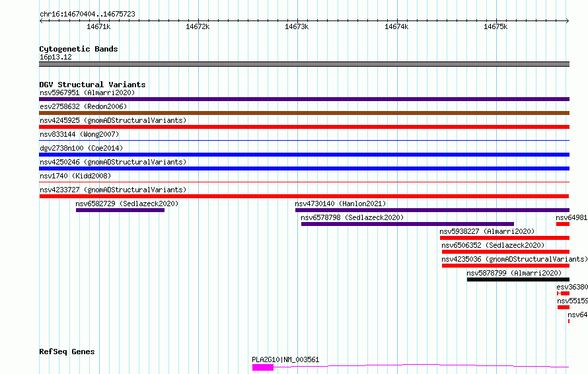
Task: Click the Cytogenetic Bands track title
Action: 79,49
